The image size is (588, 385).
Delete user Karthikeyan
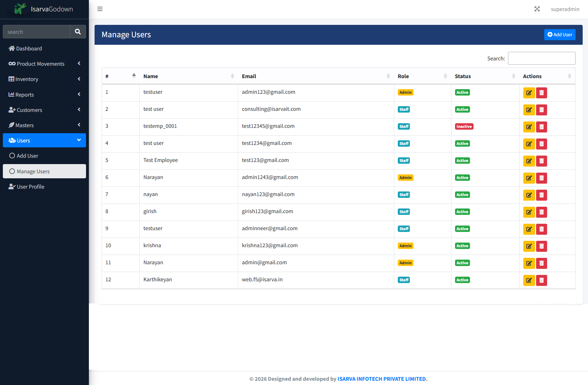point(541,280)
